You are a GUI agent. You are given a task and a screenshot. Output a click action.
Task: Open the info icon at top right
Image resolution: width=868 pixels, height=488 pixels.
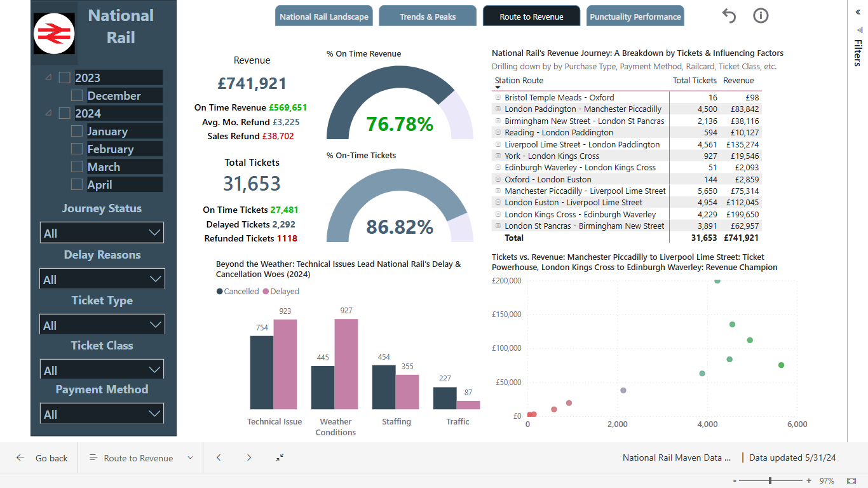pyautogui.click(x=761, y=16)
